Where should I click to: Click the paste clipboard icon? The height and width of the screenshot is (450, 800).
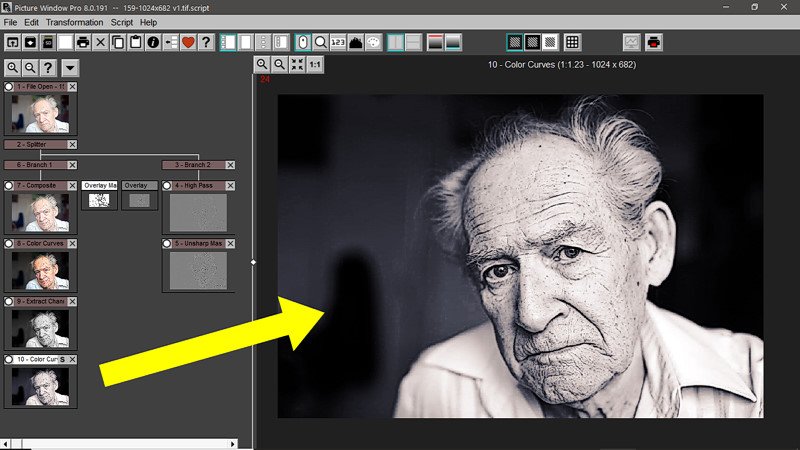click(x=136, y=42)
